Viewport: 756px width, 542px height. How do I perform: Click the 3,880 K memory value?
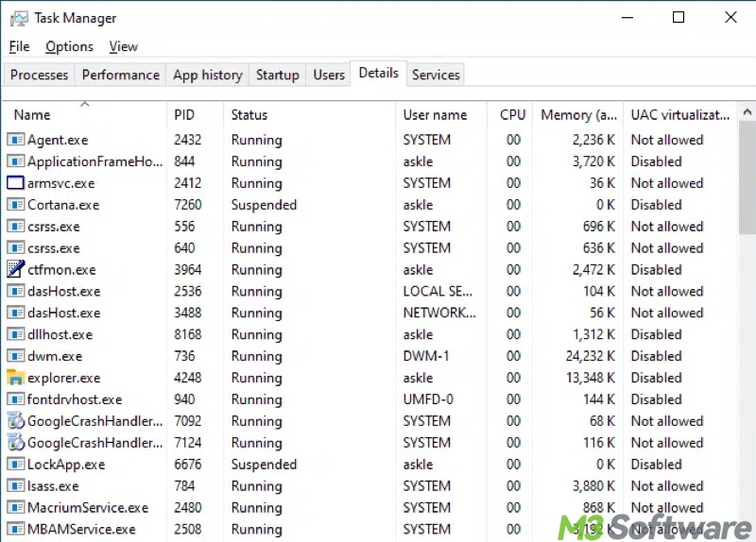pyautogui.click(x=594, y=486)
